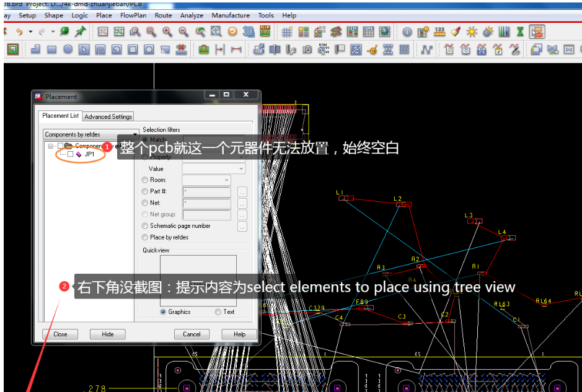The width and height of the screenshot is (582, 392).
Task: Switch to the Placement List tab
Action: (x=60, y=116)
